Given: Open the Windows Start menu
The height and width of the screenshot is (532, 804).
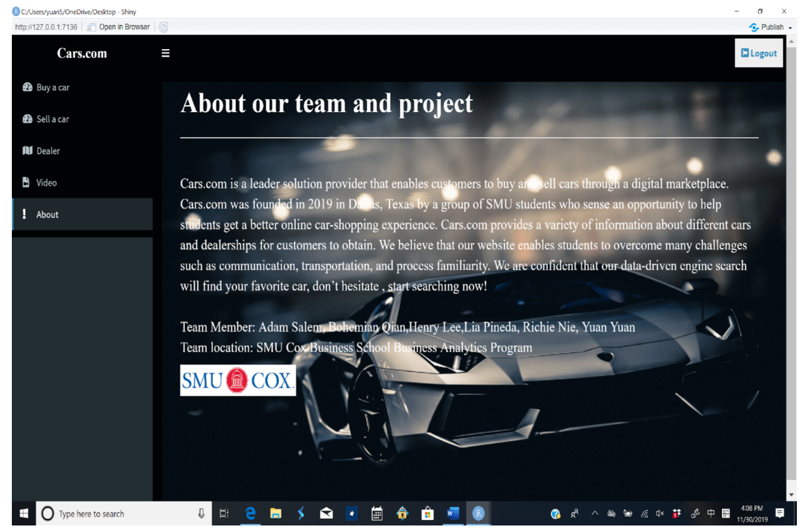Looking at the screenshot, I should click(x=23, y=514).
